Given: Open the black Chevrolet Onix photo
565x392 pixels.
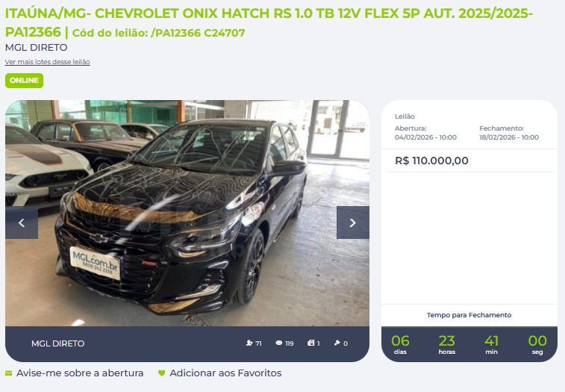Looking at the screenshot, I should click(187, 213).
